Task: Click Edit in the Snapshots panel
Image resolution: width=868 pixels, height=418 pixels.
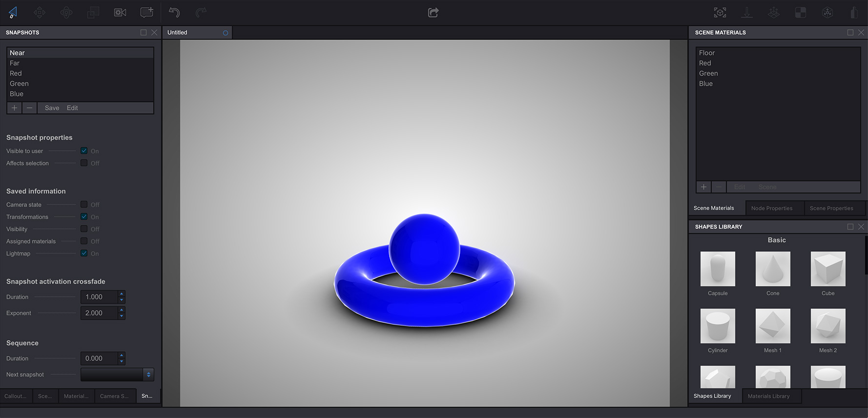Action: pos(72,108)
